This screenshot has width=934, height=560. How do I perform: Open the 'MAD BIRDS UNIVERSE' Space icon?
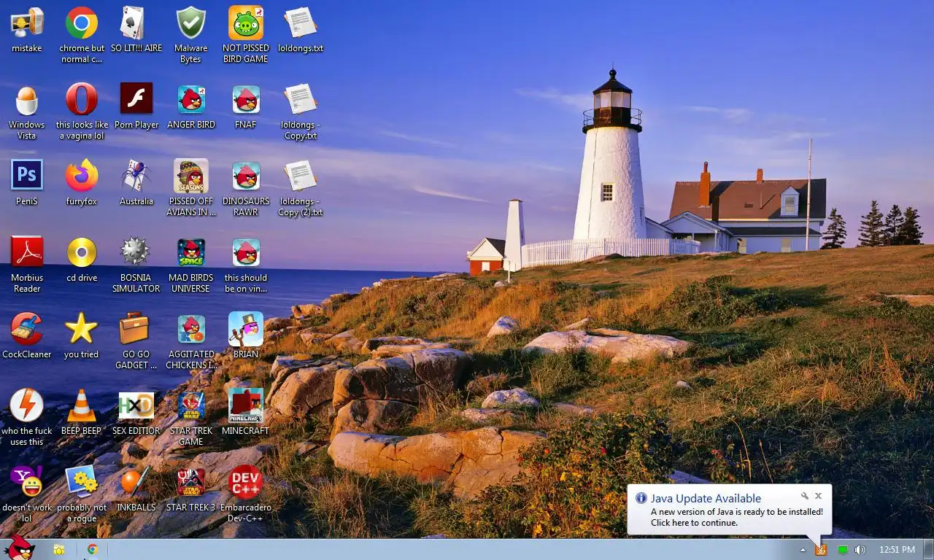(x=191, y=253)
